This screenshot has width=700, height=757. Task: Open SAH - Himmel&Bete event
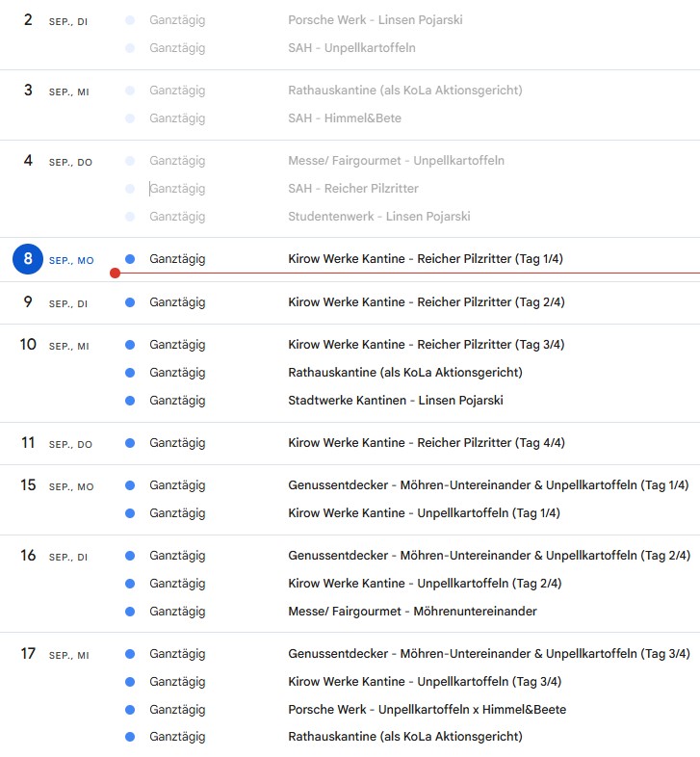click(344, 118)
